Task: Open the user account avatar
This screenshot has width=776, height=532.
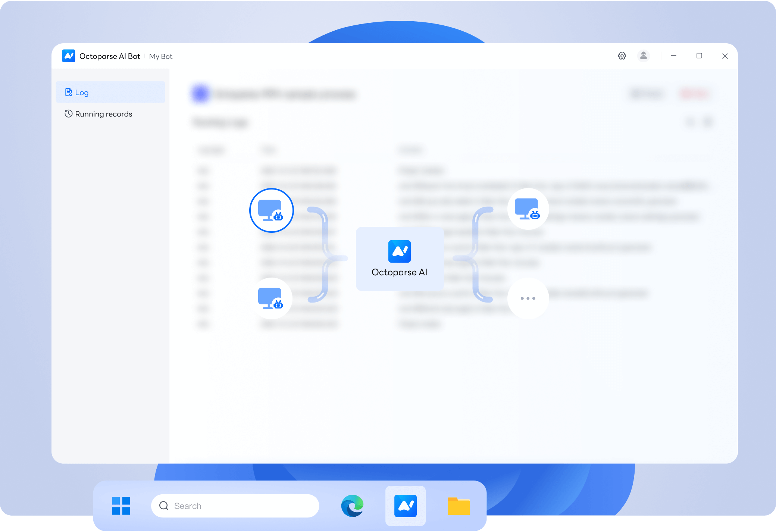Action: 644,56
